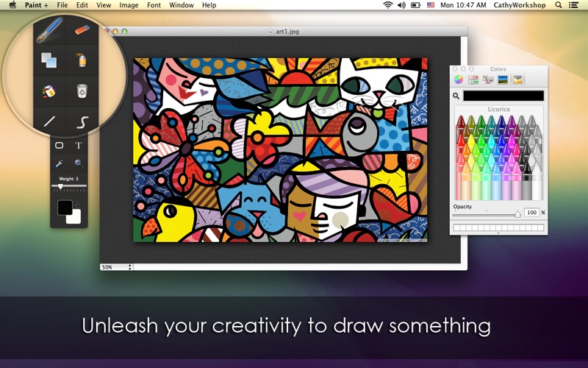This screenshot has width=588, height=368.
Task: Open the Edit menu
Action: tap(82, 5)
